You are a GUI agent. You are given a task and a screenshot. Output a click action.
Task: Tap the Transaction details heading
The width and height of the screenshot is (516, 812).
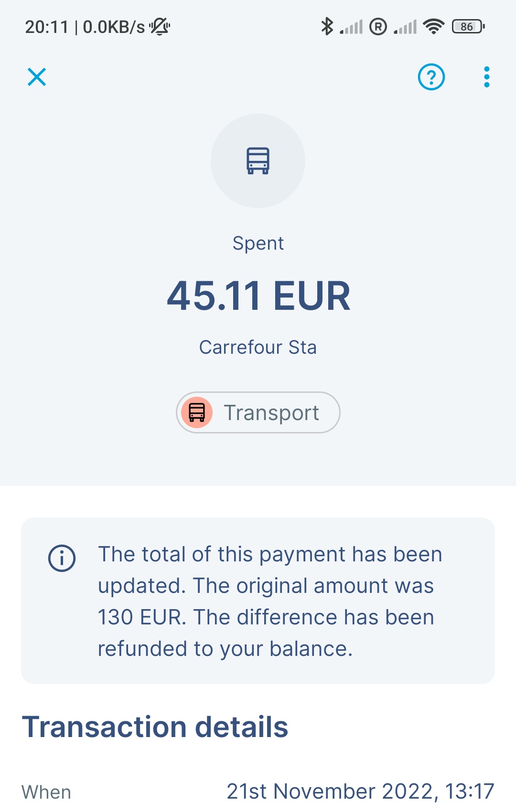click(x=155, y=727)
